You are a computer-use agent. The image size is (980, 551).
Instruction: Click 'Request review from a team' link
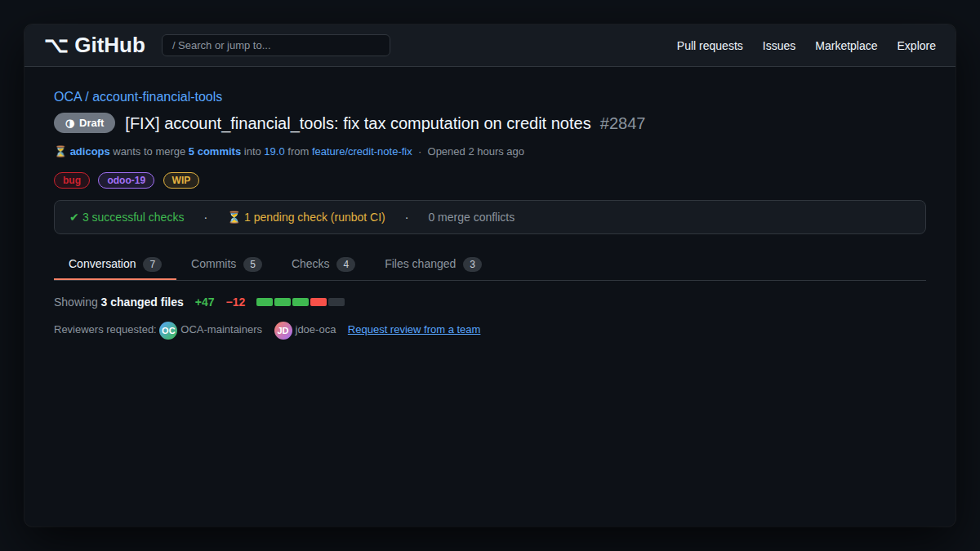coord(414,330)
